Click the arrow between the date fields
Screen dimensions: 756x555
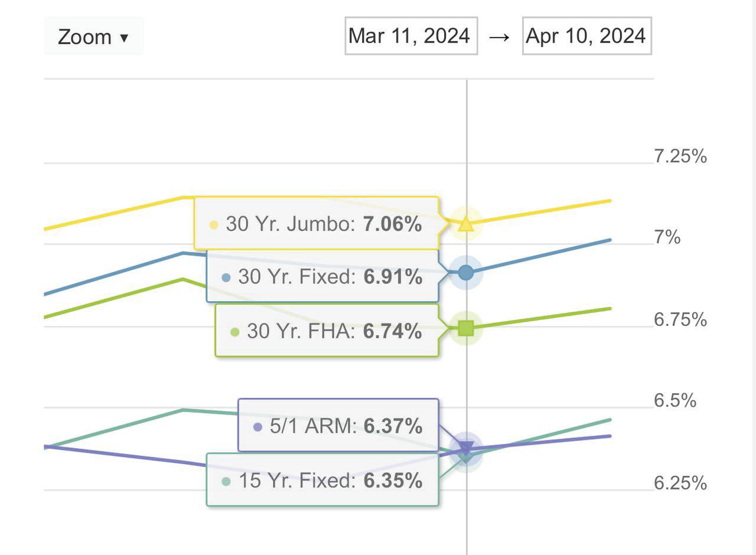(x=500, y=37)
